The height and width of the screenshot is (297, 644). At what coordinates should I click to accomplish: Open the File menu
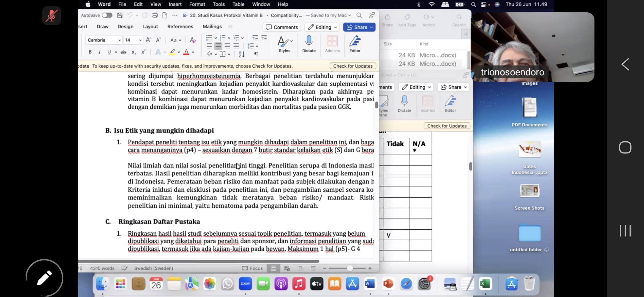(x=122, y=4)
